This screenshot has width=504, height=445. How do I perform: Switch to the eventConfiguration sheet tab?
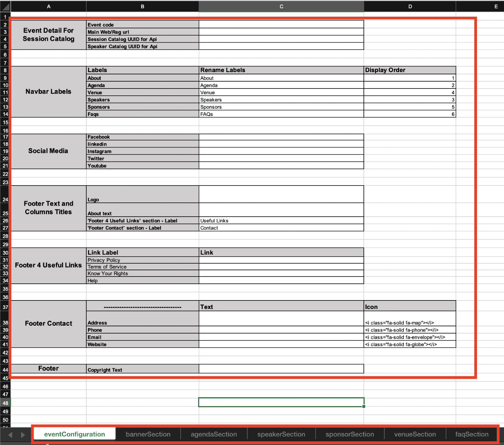(x=75, y=434)
